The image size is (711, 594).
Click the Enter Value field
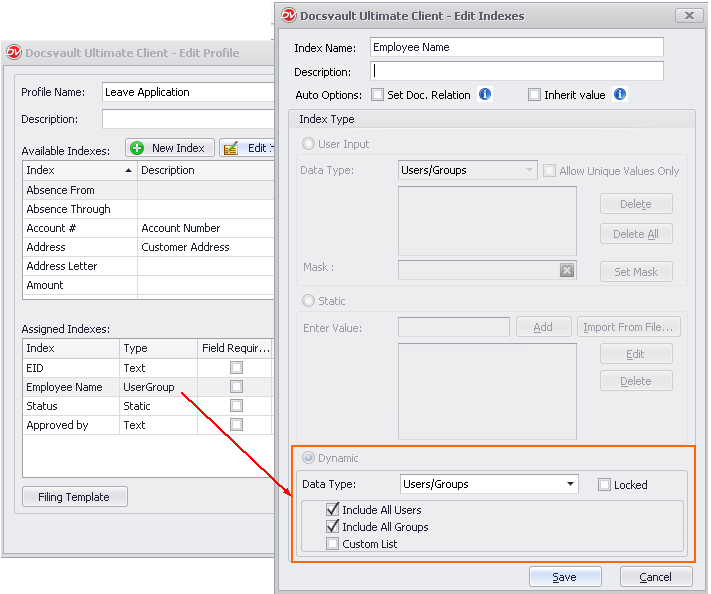453,327
